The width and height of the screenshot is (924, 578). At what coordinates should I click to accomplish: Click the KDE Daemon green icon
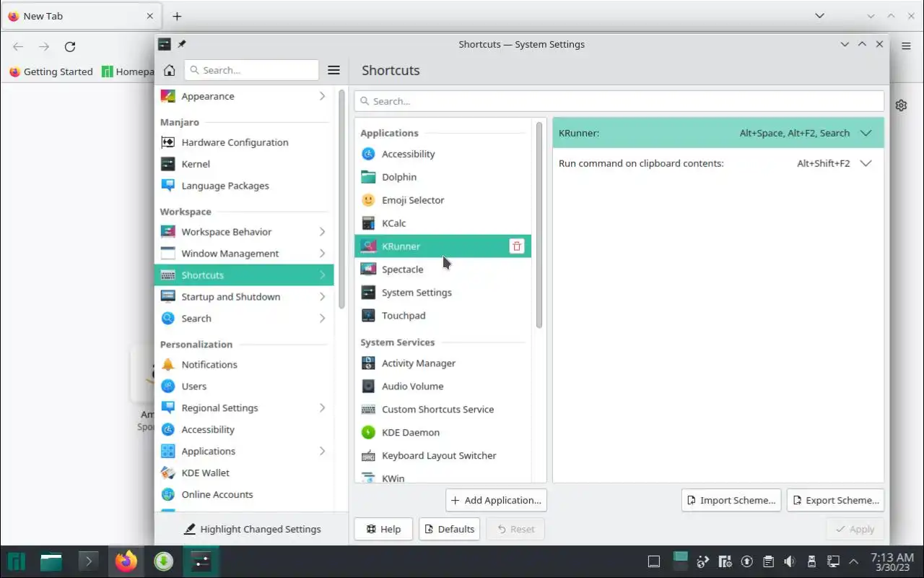(x=369, y=433)
